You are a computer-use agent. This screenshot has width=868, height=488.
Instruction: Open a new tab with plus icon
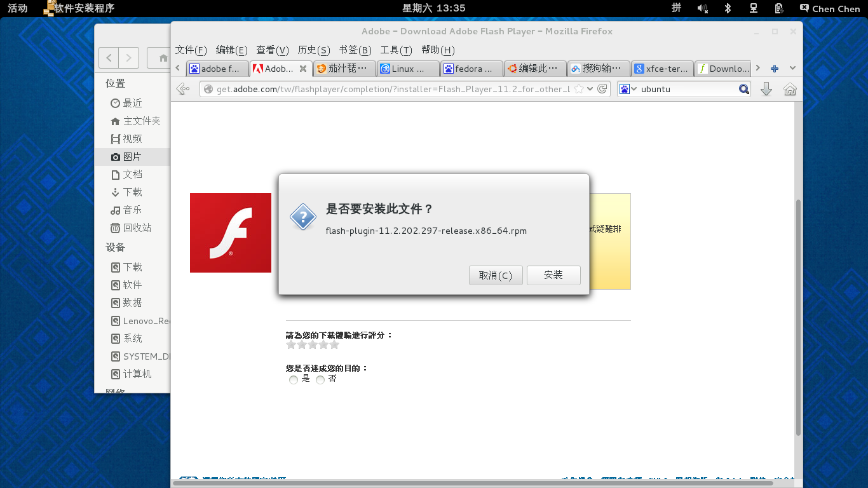point(775,69)
